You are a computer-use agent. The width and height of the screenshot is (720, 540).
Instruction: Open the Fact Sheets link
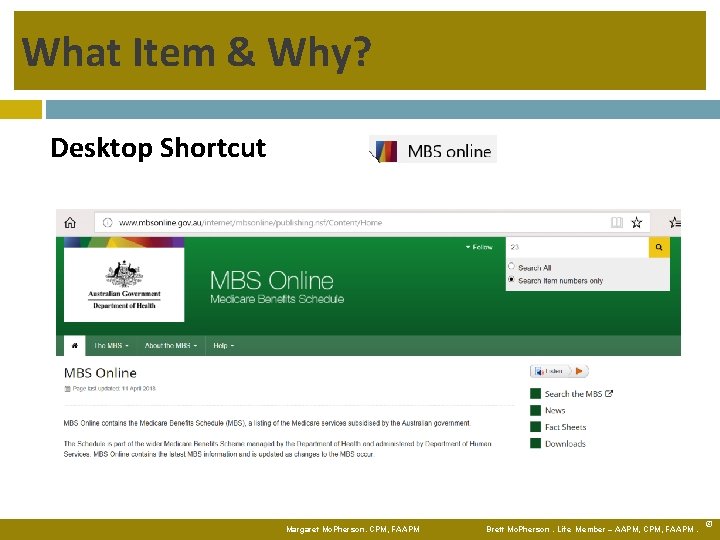click(565, 427)
